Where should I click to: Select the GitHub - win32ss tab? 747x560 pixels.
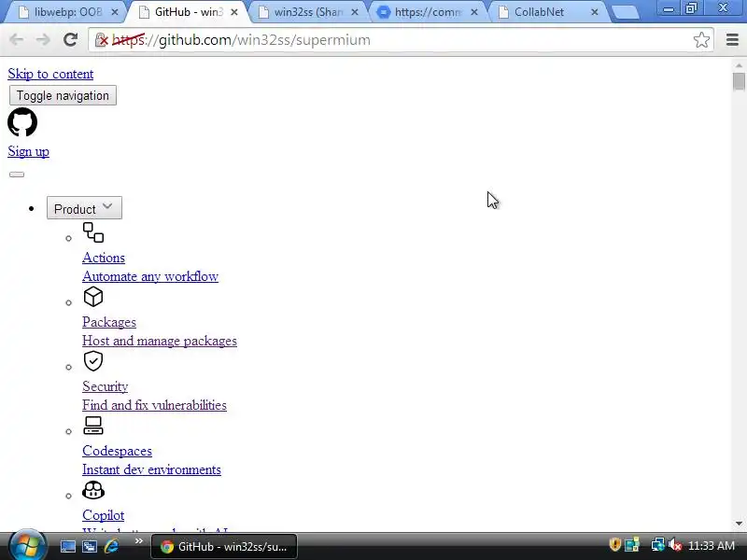point(189,12)
